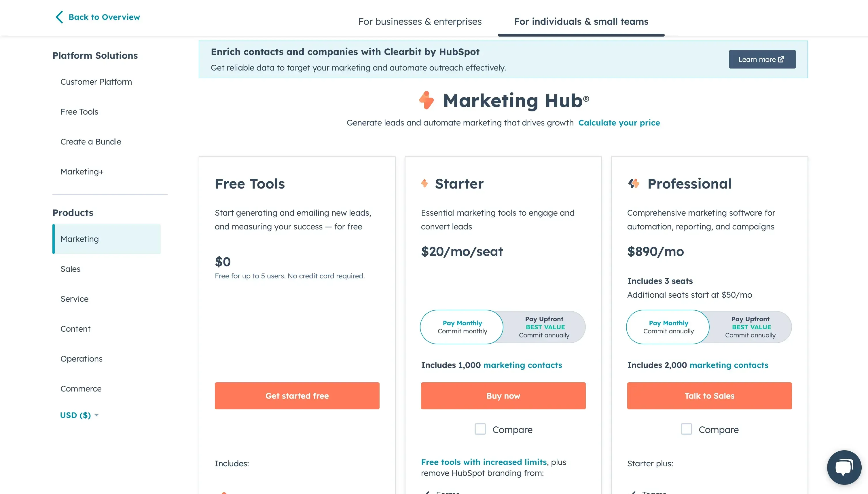Select the For individuals & small teams tab
Viewport: 868px width, 494px height.
pyautogui.click(x=581, y=21)
